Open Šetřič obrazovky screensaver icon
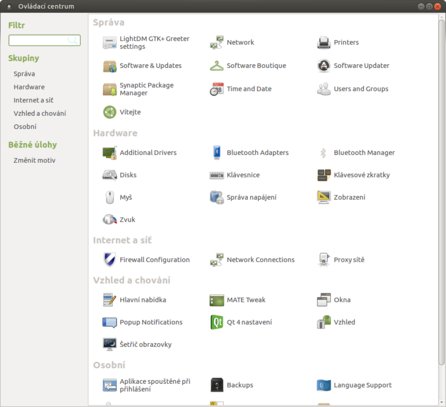446x407 pixels. pyautogui.click(x=110, y=345)
